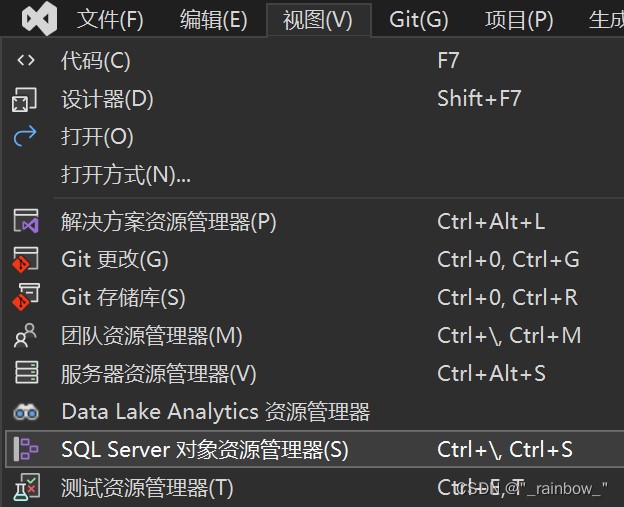
Task: Click the Team Explorer people icon
Action: click(x=25, y=336)
